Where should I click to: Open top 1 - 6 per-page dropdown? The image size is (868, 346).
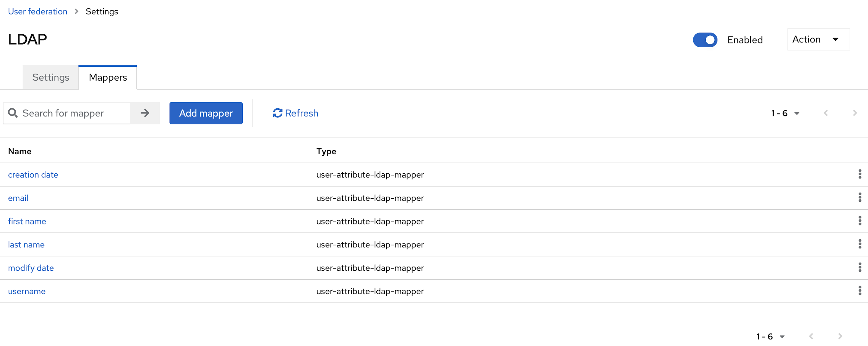785,113
